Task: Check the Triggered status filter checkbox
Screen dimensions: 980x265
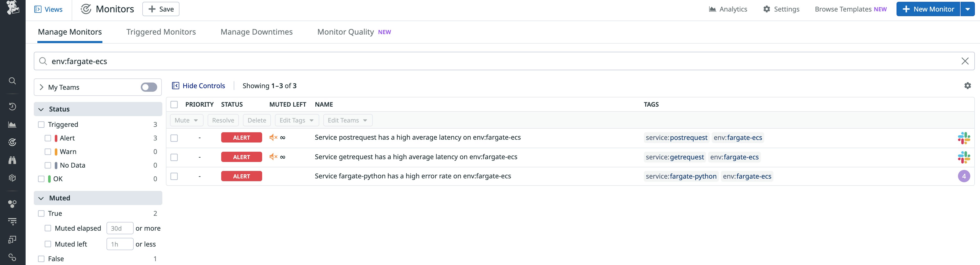Action: [41, 124]
